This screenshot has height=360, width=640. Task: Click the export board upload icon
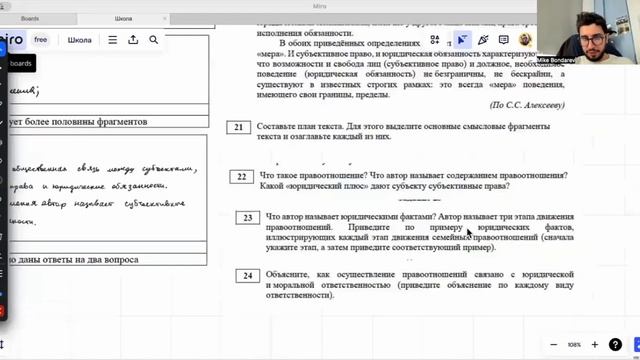click(133, 40)
